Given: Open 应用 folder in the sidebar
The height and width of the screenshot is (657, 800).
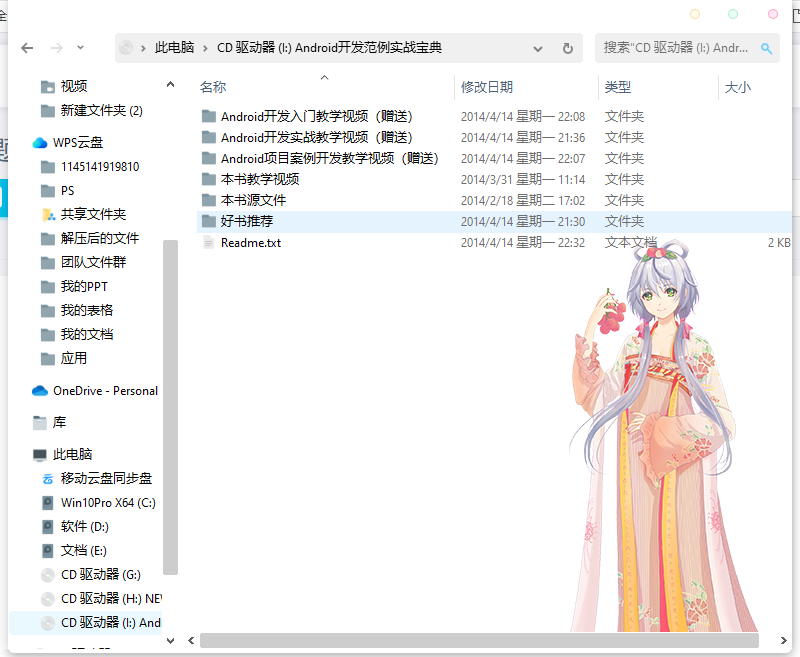Looking at the screenshot, I should (73, 358).
